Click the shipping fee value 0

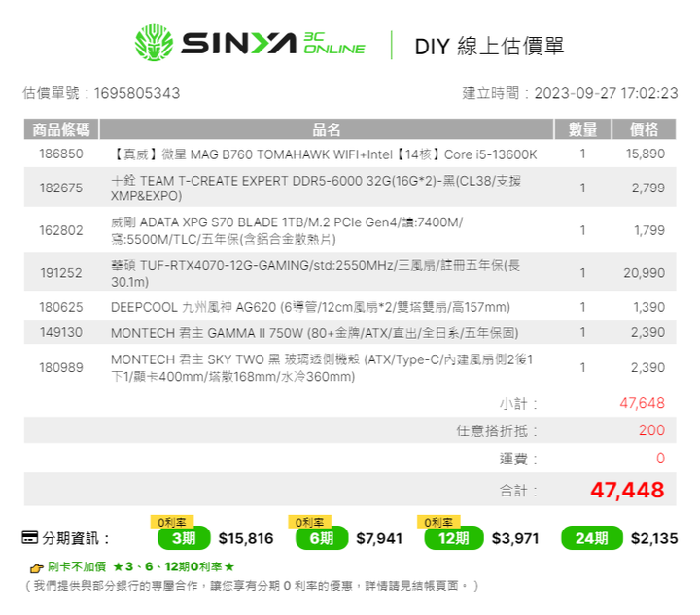[660, 459]
